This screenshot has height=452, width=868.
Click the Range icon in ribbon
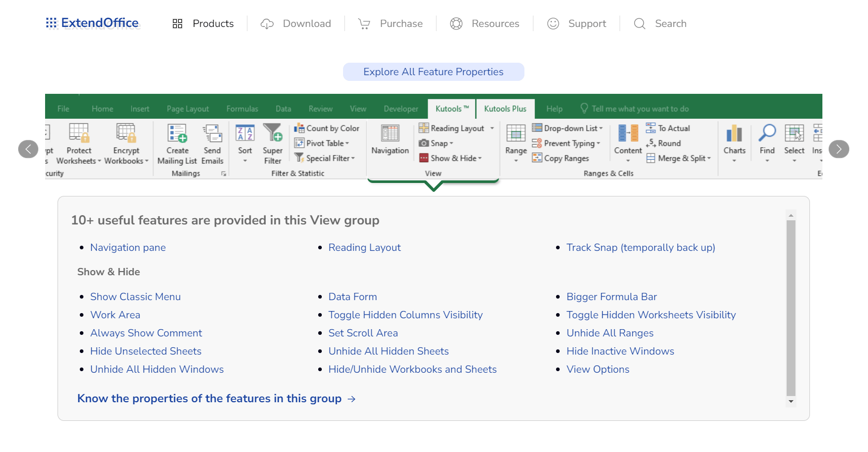click(x=516, y=133)
